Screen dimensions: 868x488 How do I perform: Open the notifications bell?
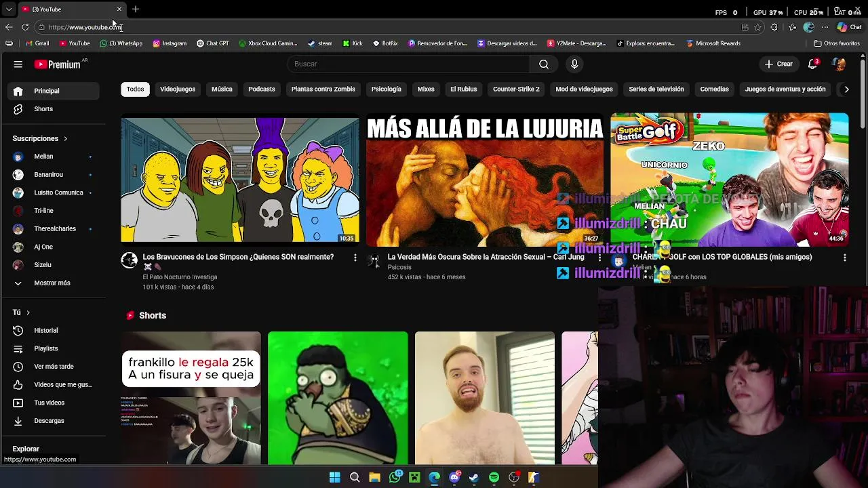[x=813, y=64]
